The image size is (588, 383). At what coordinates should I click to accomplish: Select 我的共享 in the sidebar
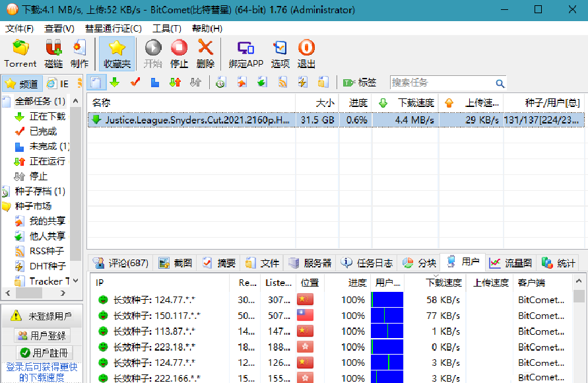pyautogui.click(x=48, y=221)
